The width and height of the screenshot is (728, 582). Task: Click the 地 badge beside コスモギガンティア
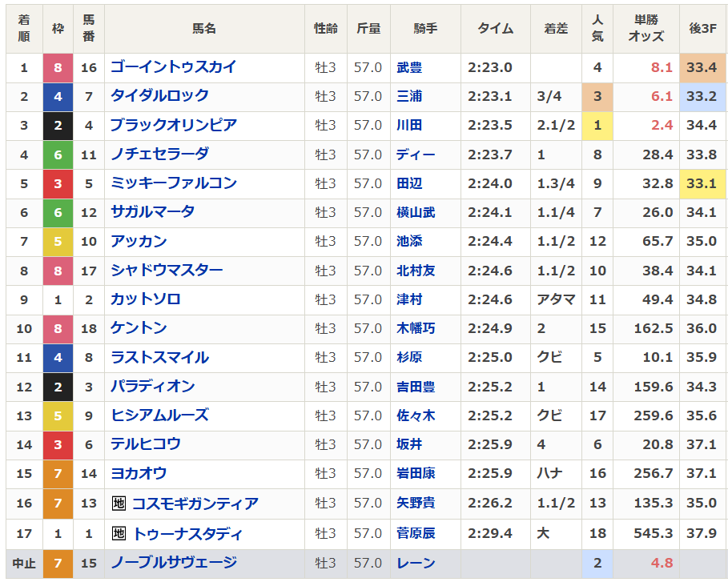(x=119, y=503)
